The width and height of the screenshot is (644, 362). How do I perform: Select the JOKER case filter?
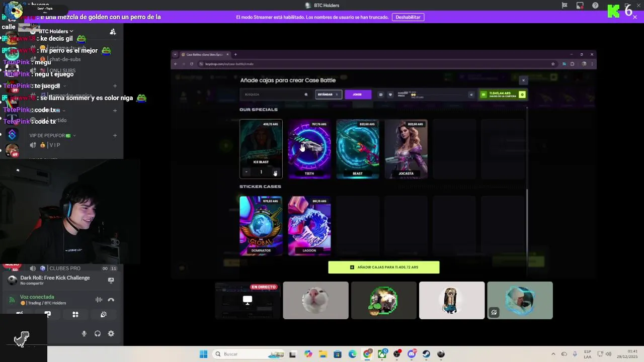[x=358, y=95]
